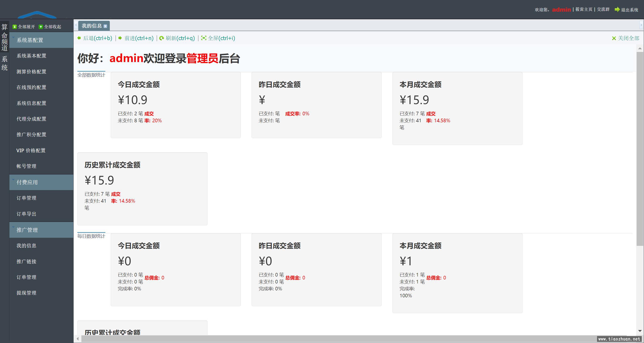Open 在线预约配置 in sidebar

click(x=32, y=87)
